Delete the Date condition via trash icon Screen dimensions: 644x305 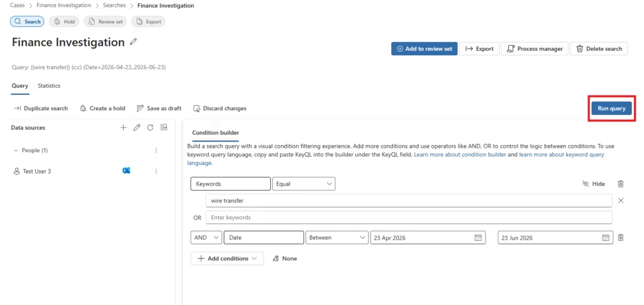621,237
